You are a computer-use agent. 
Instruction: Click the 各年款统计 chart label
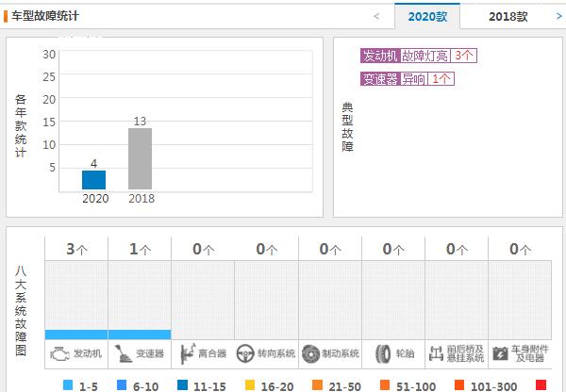click(21, 126)
